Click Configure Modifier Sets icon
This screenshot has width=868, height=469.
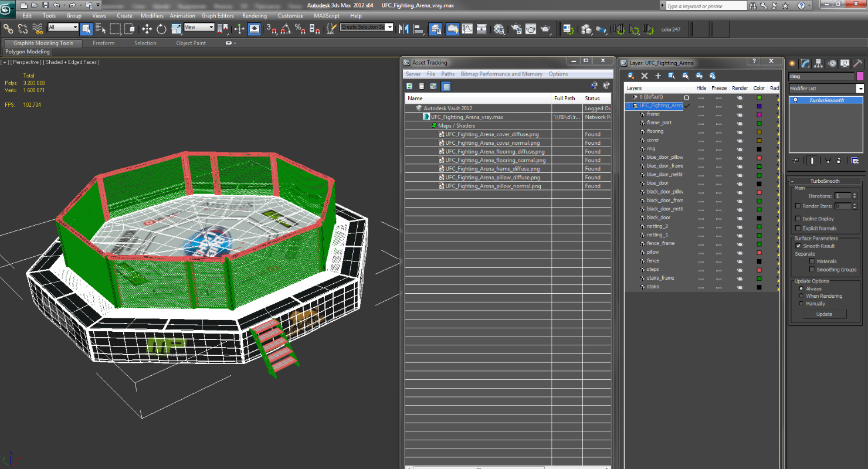click(855, 160)
